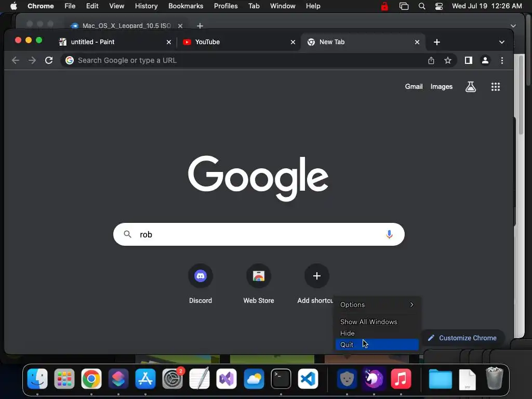
Task: Open a new tab with plus button
Action: coord(437,42)
